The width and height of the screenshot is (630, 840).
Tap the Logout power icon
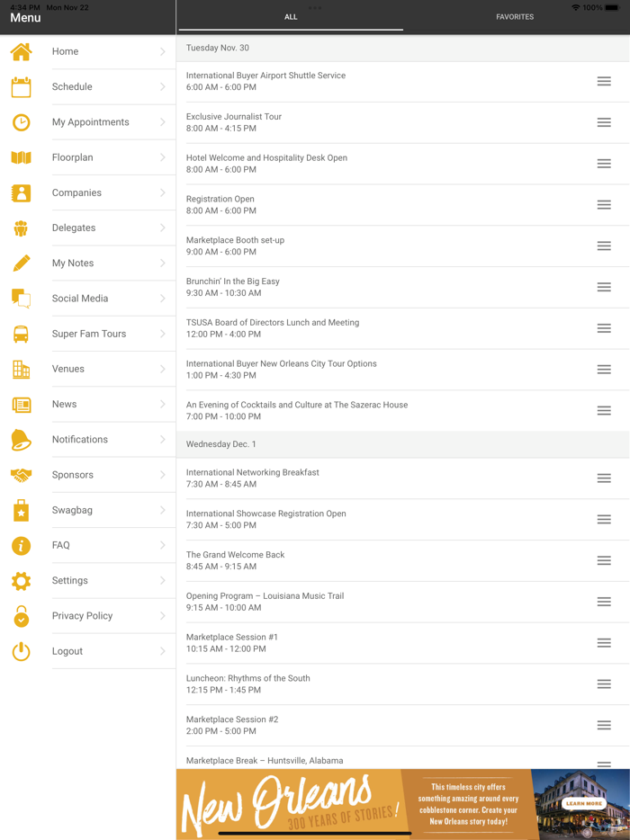[x=21, y=651]
